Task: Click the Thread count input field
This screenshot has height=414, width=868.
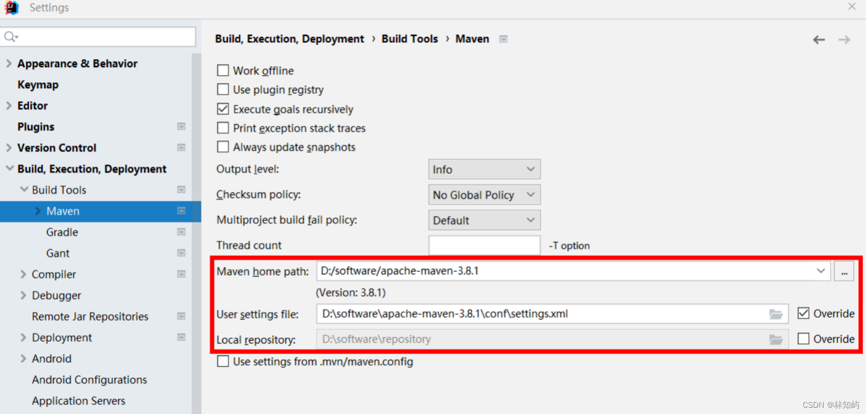Action: (x=484, y=245)
